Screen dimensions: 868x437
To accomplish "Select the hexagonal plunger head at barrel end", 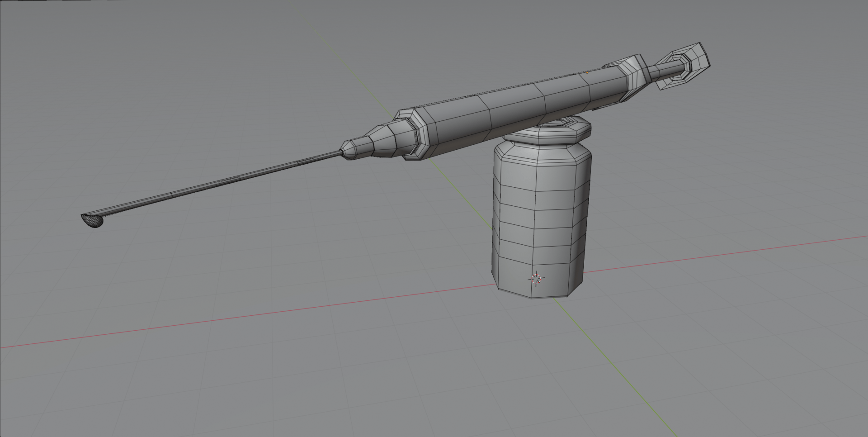I will (683, 66).
